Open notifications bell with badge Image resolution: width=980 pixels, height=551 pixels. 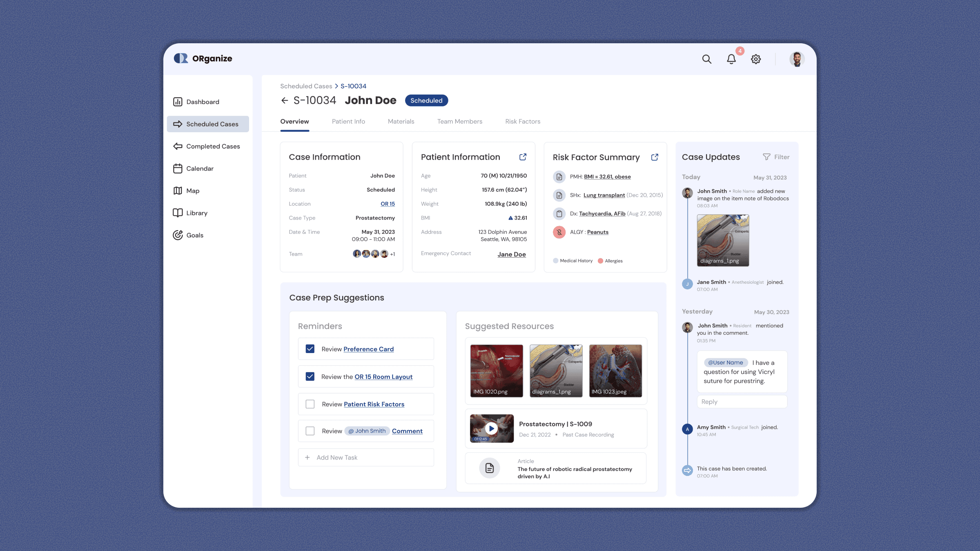point(731,59)
